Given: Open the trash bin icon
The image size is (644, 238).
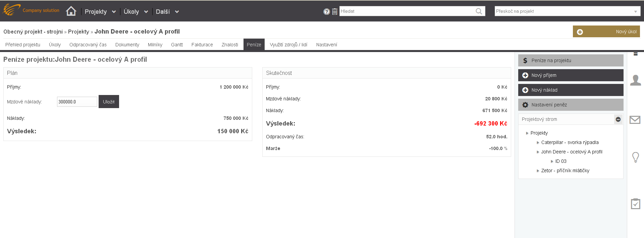Looking at the screenshot, I should (335, 12).
